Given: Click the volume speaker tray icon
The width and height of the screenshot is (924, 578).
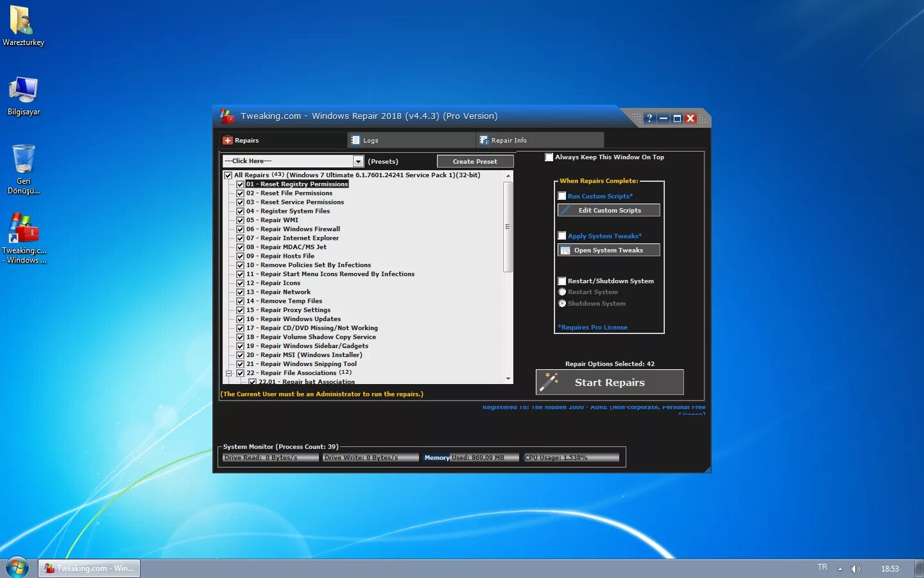Looking at the screenshot, I should (855, 568).
